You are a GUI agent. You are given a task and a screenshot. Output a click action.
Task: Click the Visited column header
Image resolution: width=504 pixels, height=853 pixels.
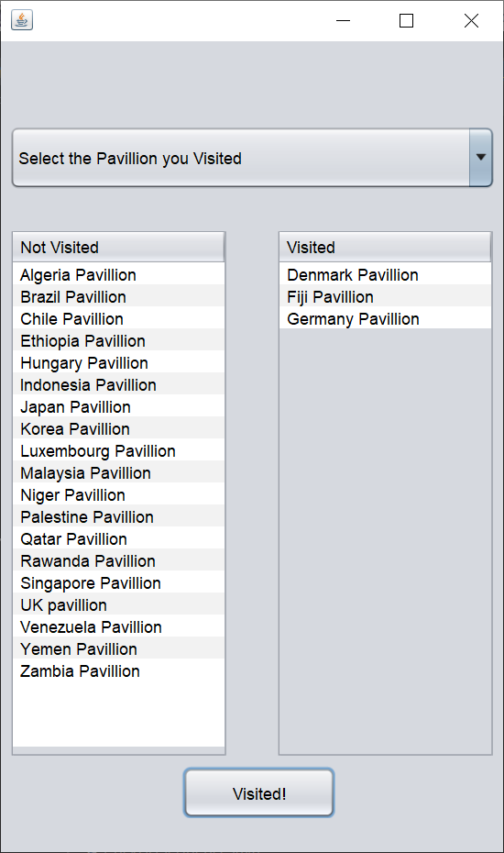(385, 248)
